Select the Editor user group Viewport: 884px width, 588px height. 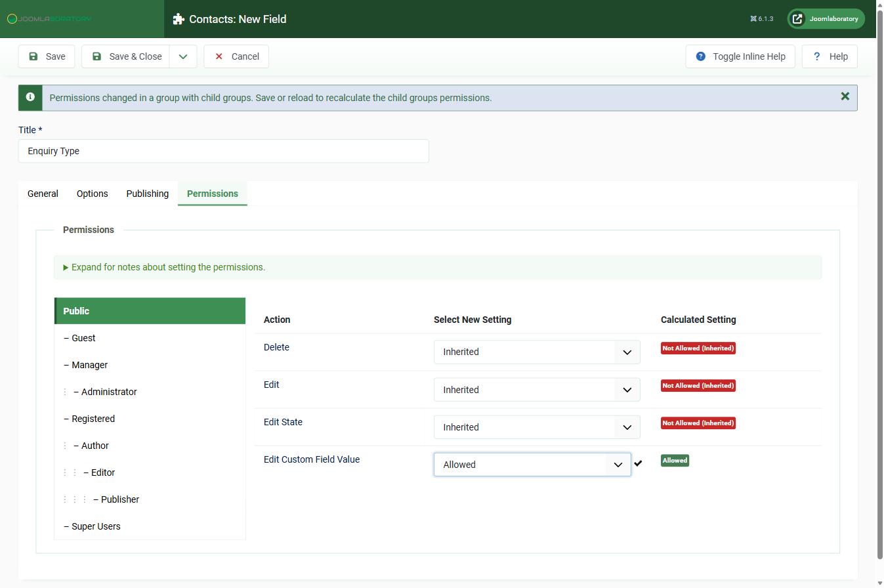pos(150,472)
